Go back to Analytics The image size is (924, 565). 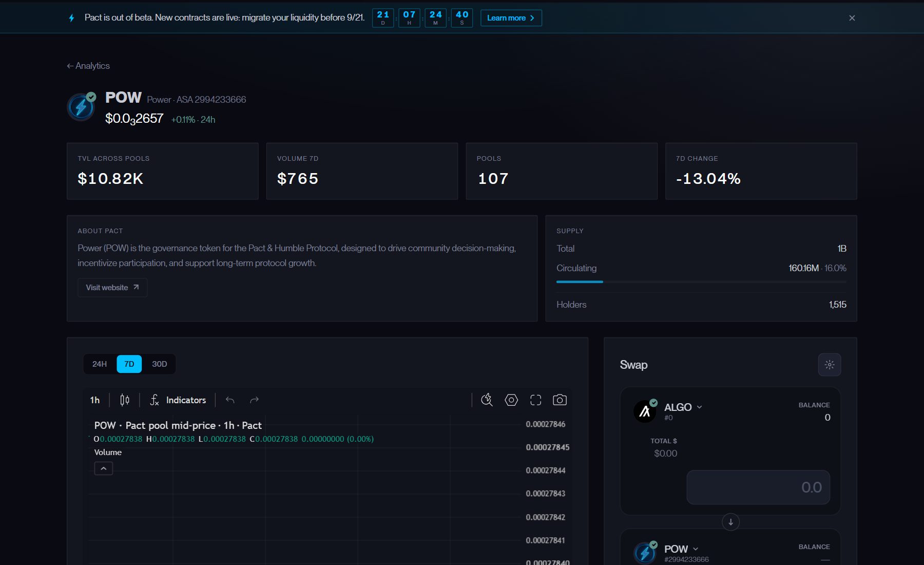point(88,66)
